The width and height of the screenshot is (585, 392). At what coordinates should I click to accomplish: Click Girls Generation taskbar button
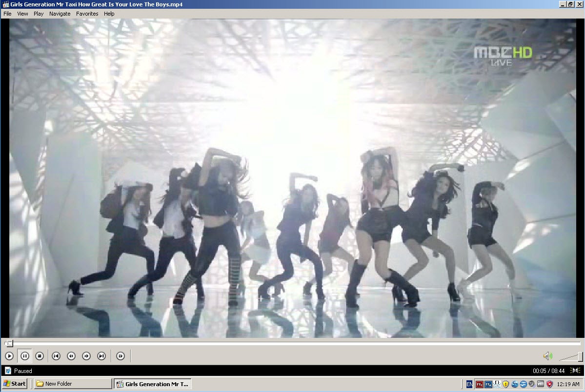(153, 384)
